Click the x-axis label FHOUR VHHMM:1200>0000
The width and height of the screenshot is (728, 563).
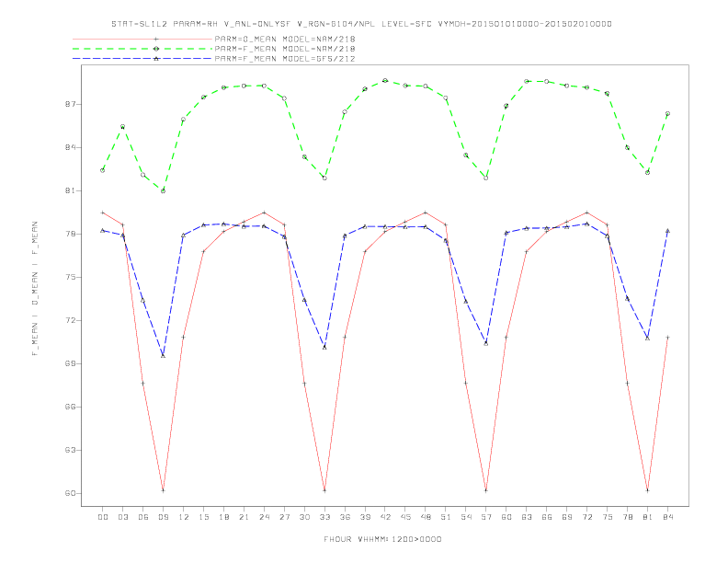coord(382,539)
